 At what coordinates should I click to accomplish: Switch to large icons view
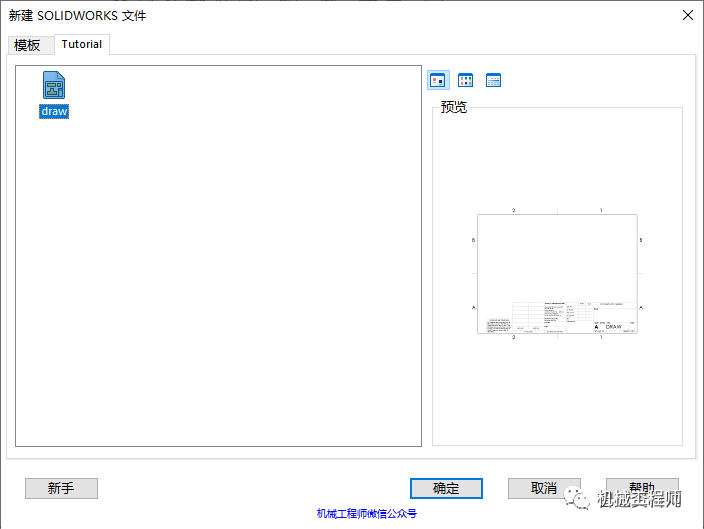pos(438,80)
